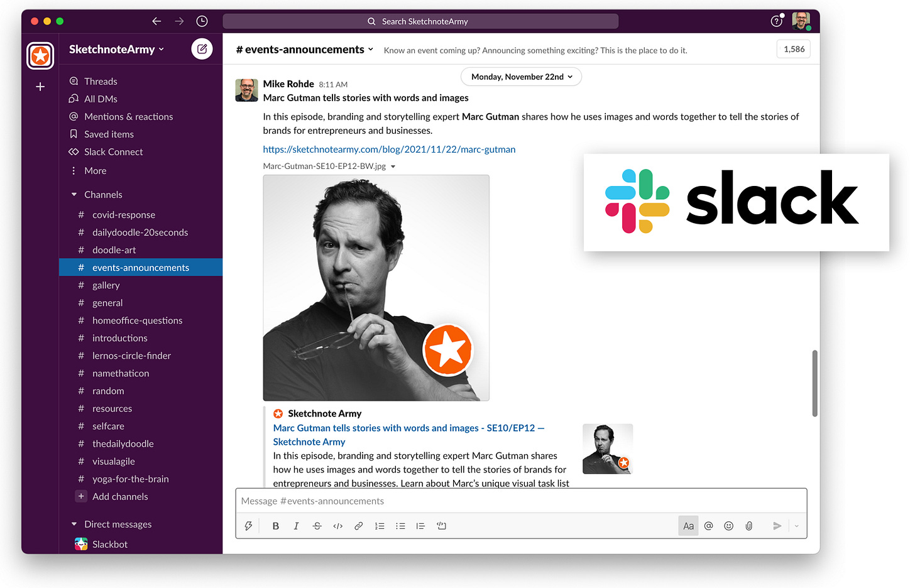The height and width of the screenshot is (588, 915).
Task: Open the sketchnotearmy.com blog link
Action: (x=389, y=149)
